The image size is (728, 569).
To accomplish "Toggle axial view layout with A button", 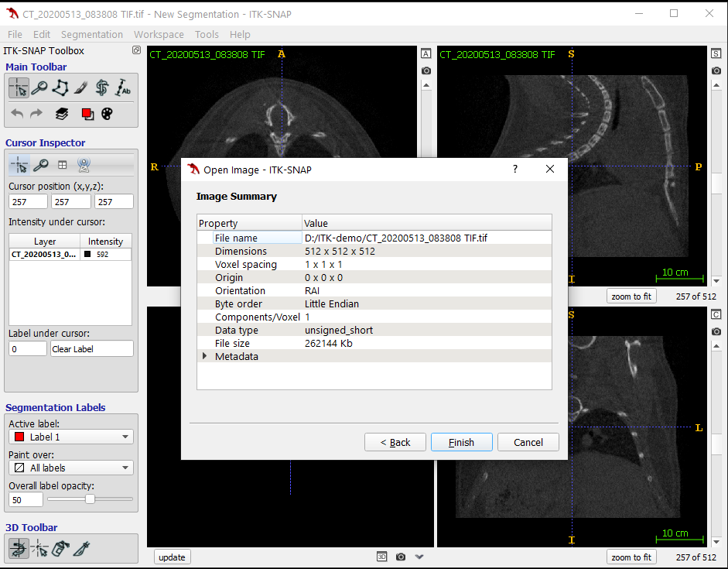I will pos(426,53).
